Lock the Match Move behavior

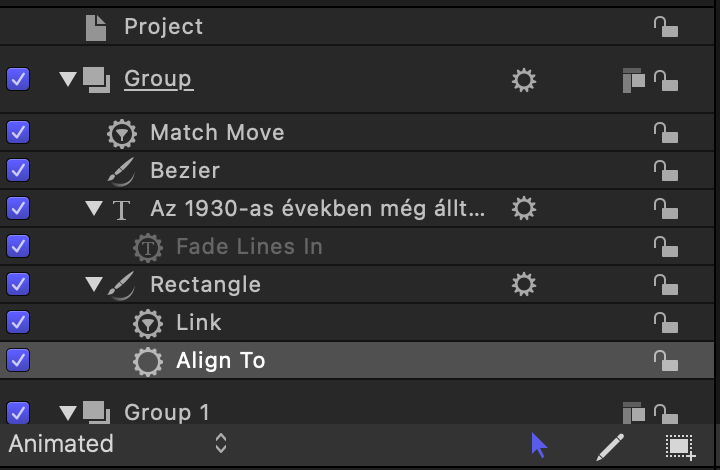pyautogui.click(x=666, y=133)
